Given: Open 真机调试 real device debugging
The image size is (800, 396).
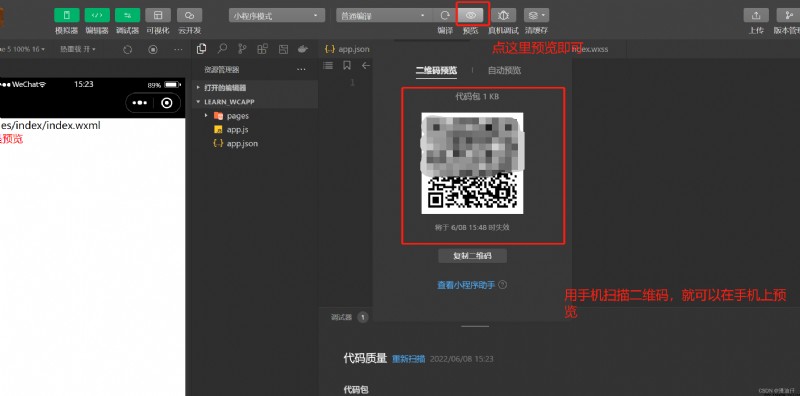Looking at the screenshot, I should point(503,15).
